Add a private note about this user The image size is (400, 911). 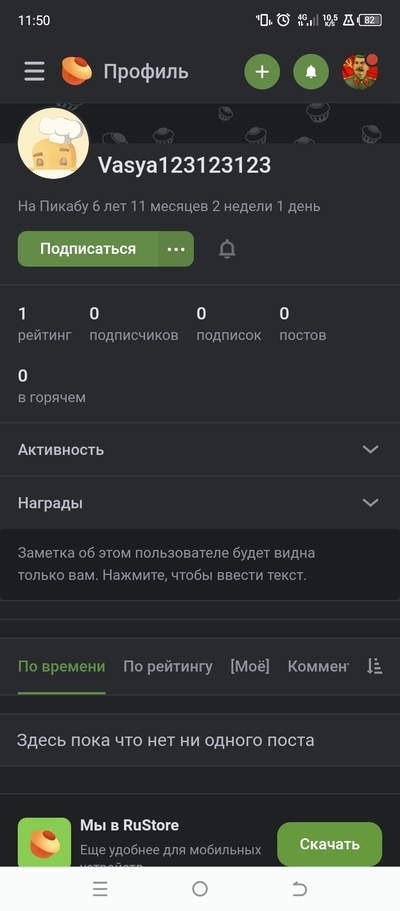tap(200, 564)
